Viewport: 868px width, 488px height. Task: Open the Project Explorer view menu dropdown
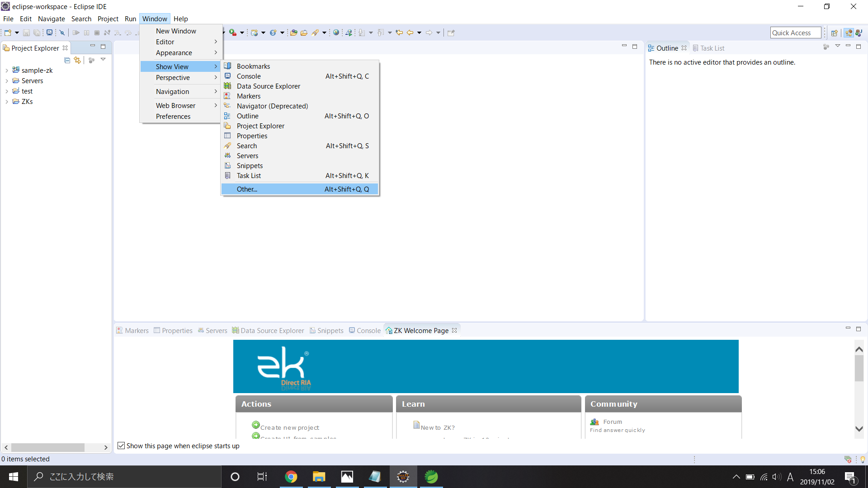click(x=103, y=60)
